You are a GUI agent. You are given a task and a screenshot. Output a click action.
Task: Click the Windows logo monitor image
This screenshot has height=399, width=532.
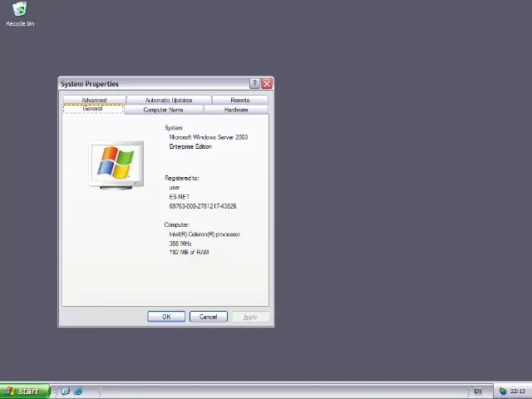point(116,165)
